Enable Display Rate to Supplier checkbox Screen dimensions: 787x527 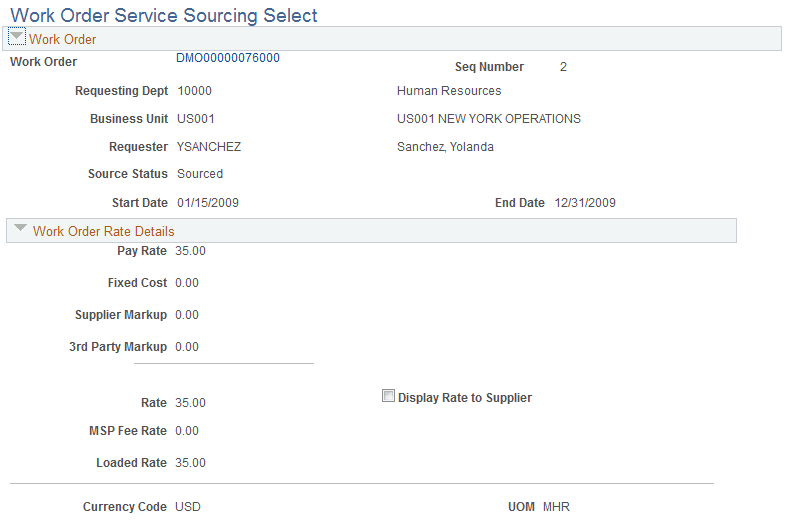click(388, 396)
